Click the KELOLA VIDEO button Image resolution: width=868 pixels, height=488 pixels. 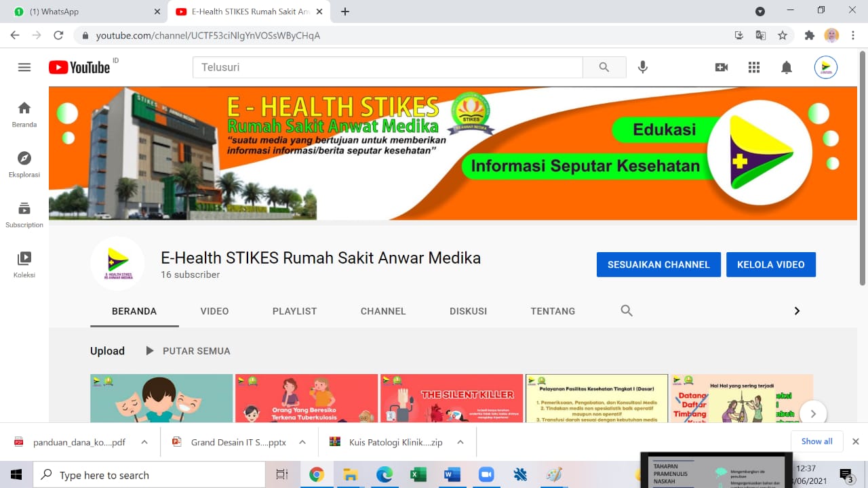771,264
